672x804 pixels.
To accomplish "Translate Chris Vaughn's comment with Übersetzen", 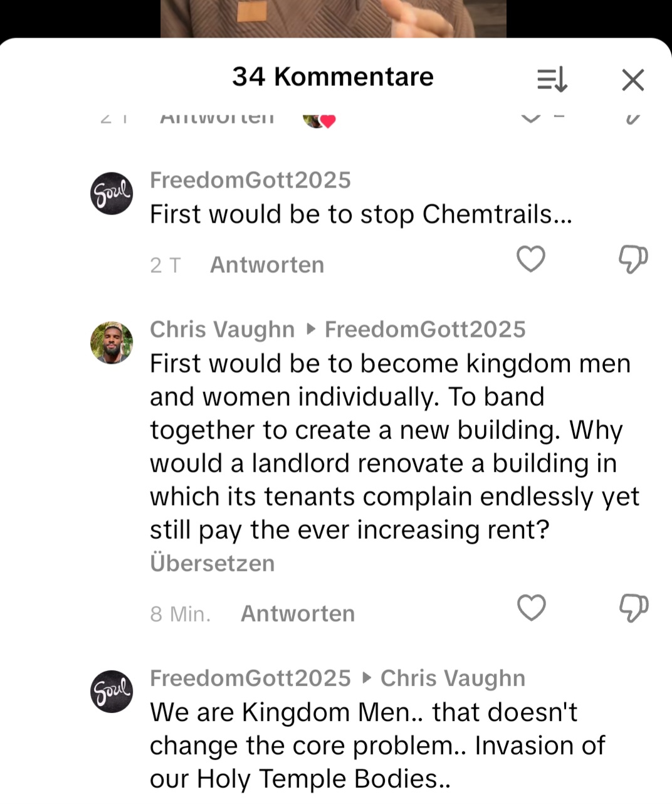I will point(212,563).
